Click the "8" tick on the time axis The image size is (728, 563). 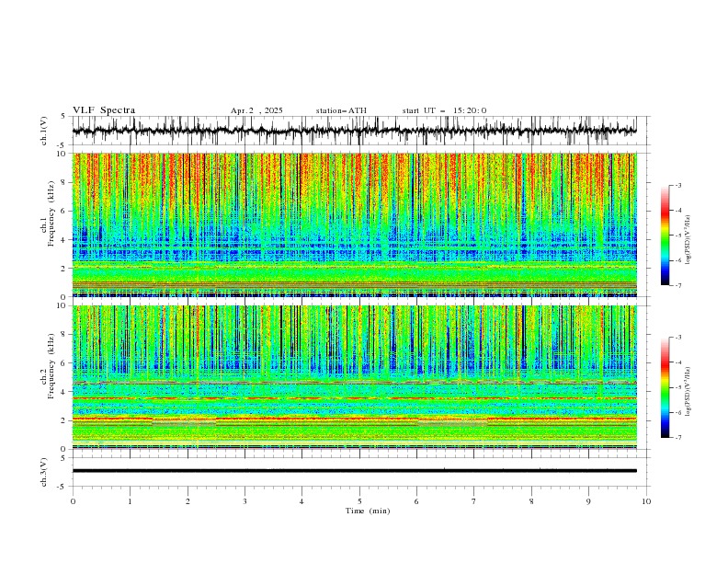tap(531, 501)
